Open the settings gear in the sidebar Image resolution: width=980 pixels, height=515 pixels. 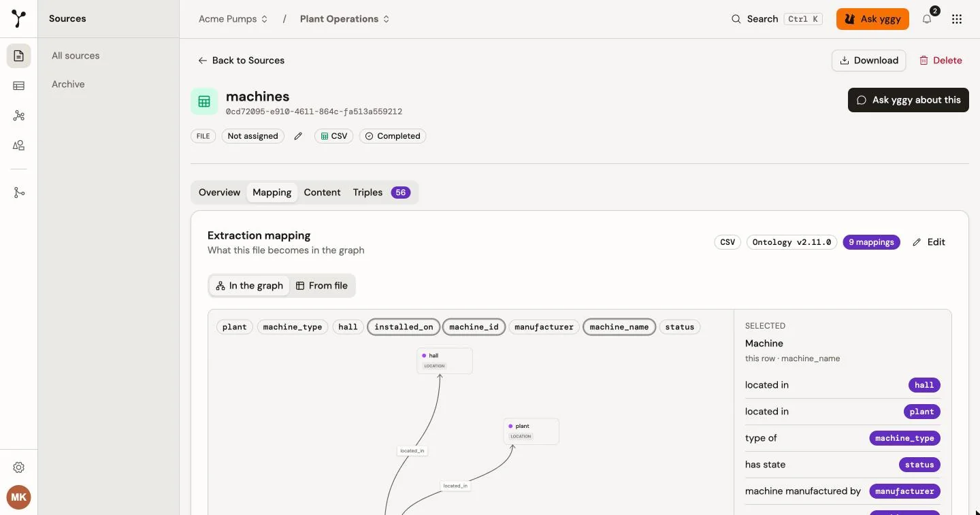pyautogui.click(x=19, y=467)
